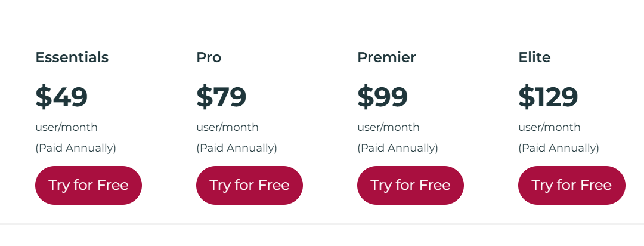The width and height of the screenshot is (644, 246).
Task: Begin the Elite plan free trial
Action: pyautogui.click(x=571, y=185)
